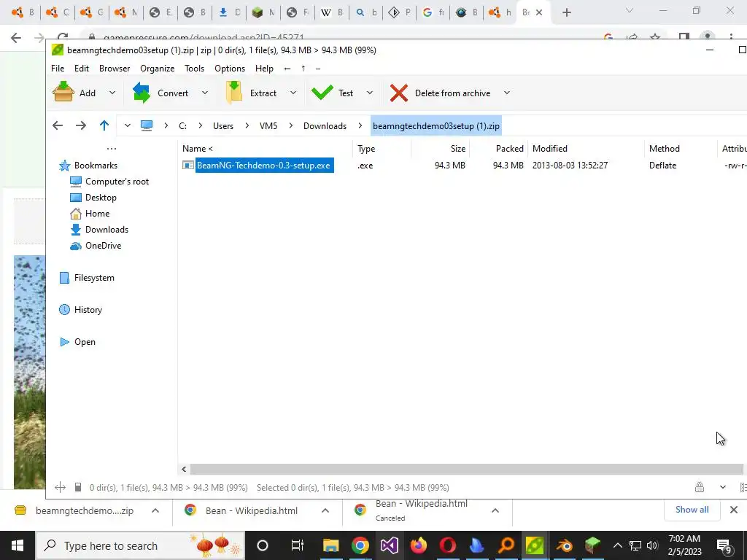This screenshot has height=560, width=747.
Task: Click the back arrow in the PeaZip menu bar
Action: coord(287,69)
